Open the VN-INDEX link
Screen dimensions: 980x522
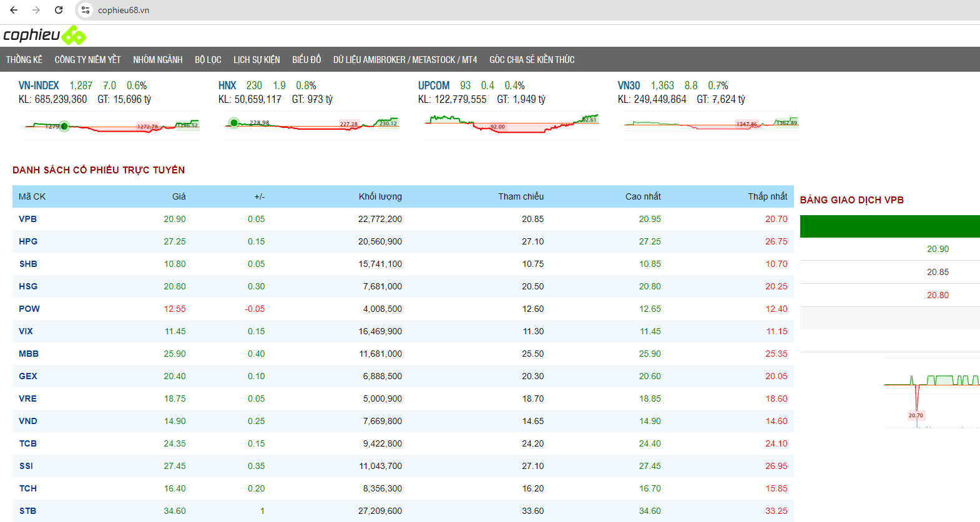(39, 85)
